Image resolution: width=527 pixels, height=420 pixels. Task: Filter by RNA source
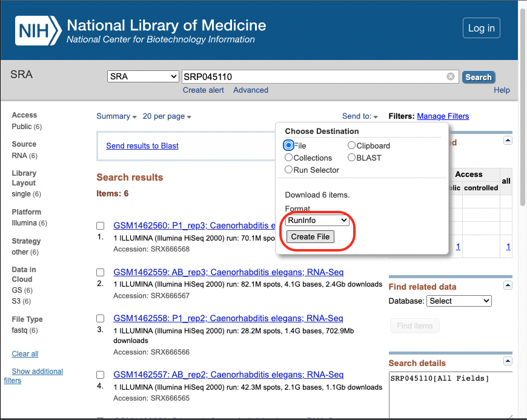pyautogui.click(x=25, y=156)
